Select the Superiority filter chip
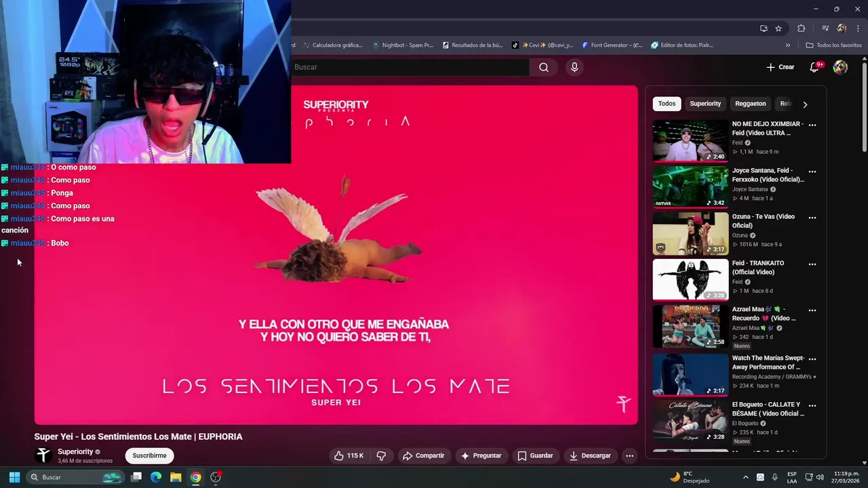The height and width of the screenshot is (488, 868). [x=705, y=104]
